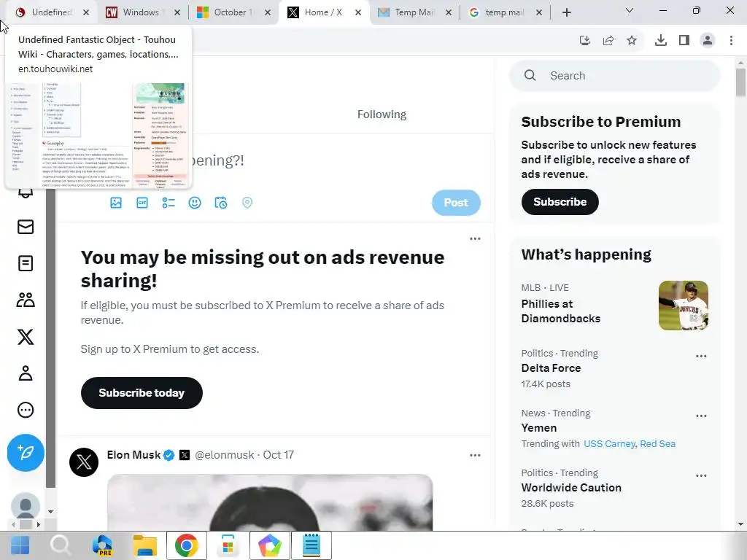The height and width of the screenshot is (560, 747).
Task: Schedule the post with calendar icon
Action: tap(220, 203)
